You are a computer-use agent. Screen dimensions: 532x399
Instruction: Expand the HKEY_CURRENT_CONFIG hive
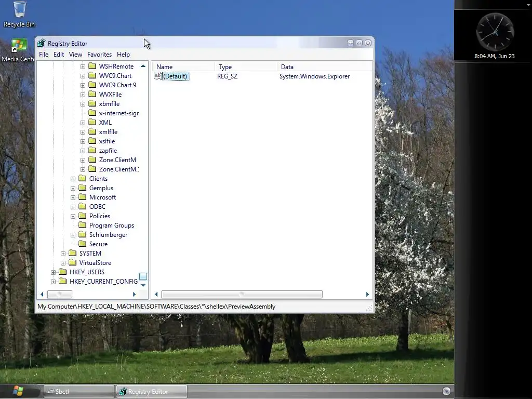click(x=54, y=282)
